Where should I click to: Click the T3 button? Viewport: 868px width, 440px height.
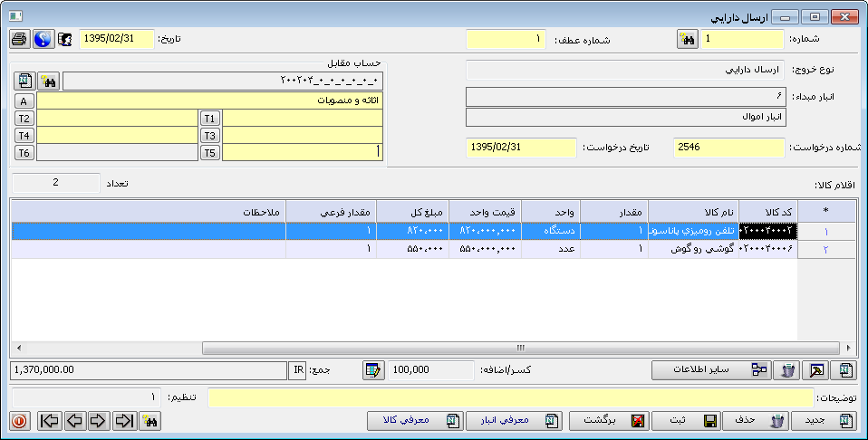click(x=210, y=136)
